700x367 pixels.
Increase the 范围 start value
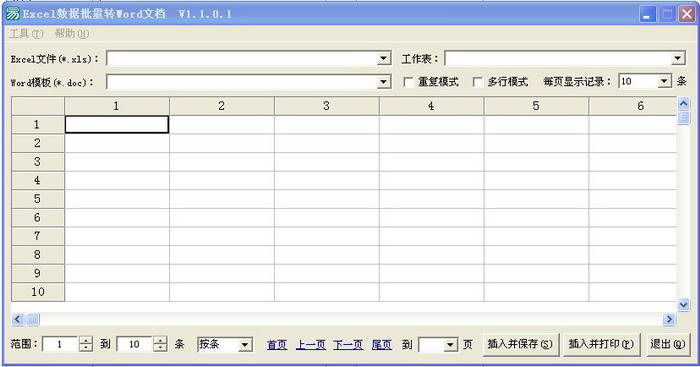[86, 340]
